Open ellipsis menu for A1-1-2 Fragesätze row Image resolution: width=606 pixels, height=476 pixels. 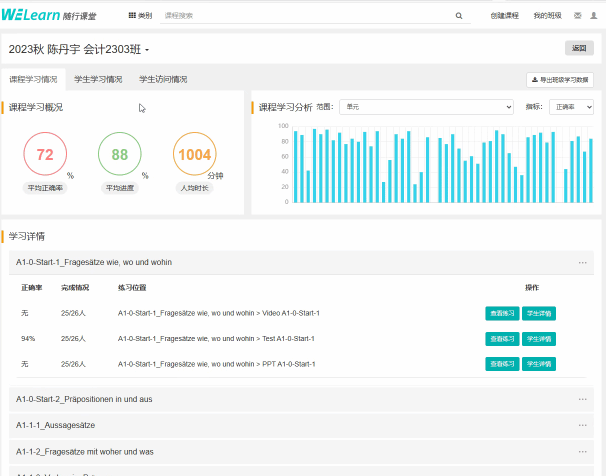pos(582,452)
